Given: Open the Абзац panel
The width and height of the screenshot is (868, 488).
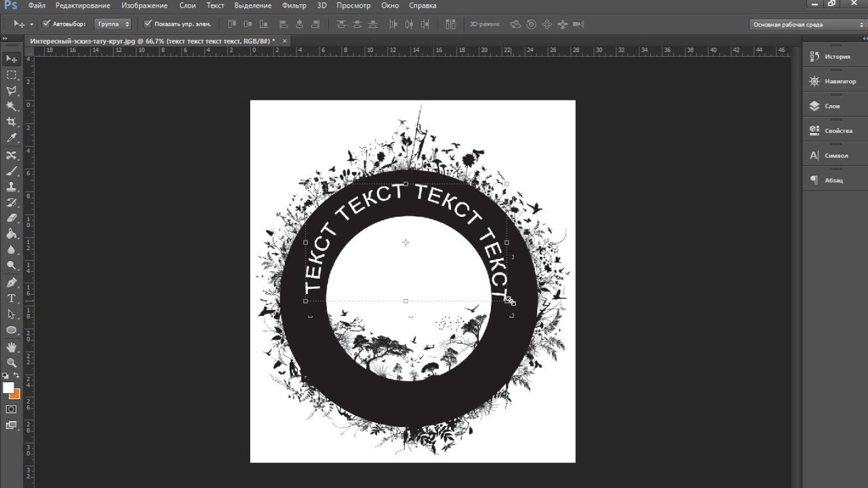Looking at the screenshot, I should tap(835, 180).
